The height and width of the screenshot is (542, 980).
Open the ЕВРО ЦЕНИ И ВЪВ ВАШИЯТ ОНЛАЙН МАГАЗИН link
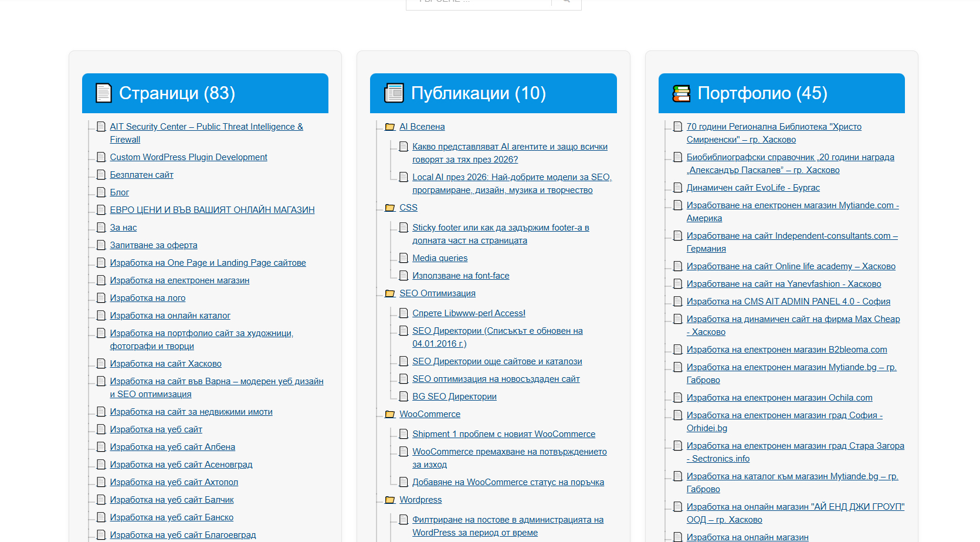tap(212, 210)
